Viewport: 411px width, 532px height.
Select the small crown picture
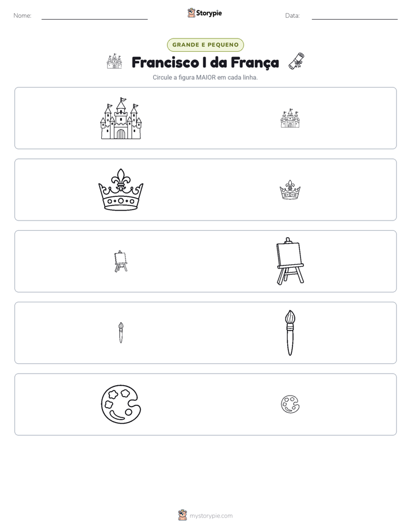[290, 189]
